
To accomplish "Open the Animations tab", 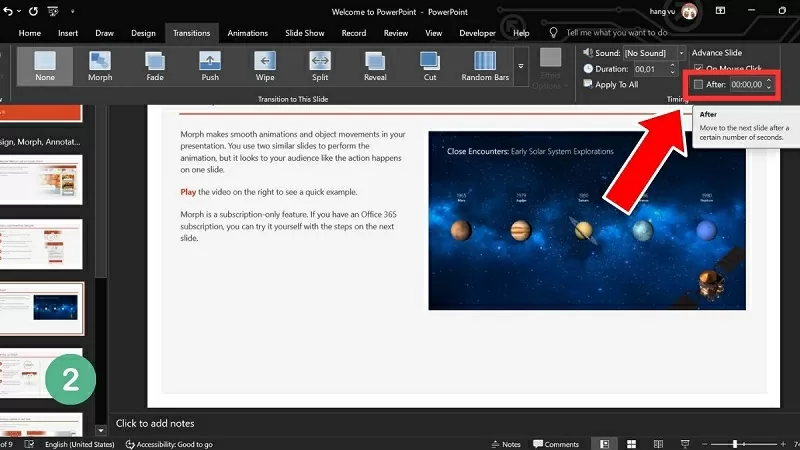I will [247, 32].
